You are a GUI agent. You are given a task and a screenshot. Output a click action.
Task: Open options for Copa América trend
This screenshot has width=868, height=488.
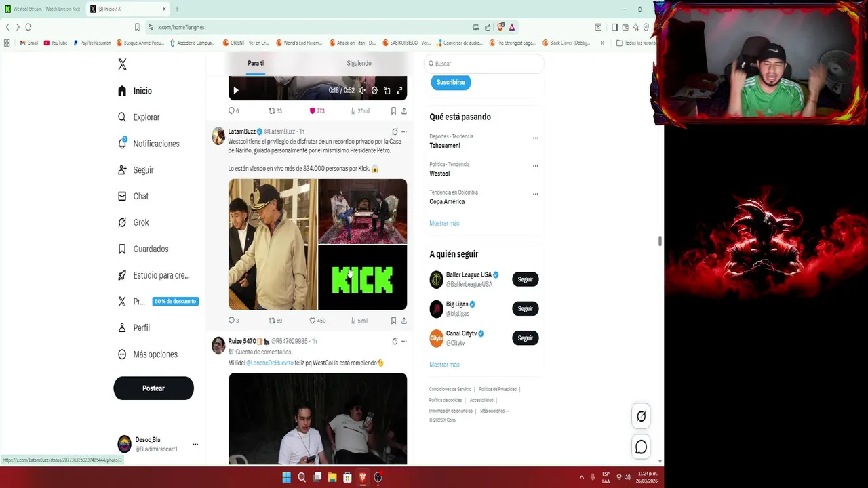[x=535, y=194]
